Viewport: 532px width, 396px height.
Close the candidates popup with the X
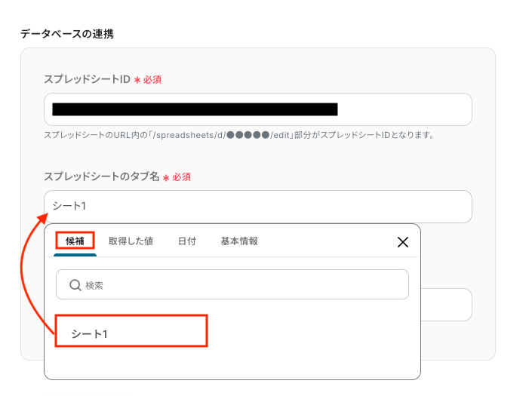click(403, 242)
